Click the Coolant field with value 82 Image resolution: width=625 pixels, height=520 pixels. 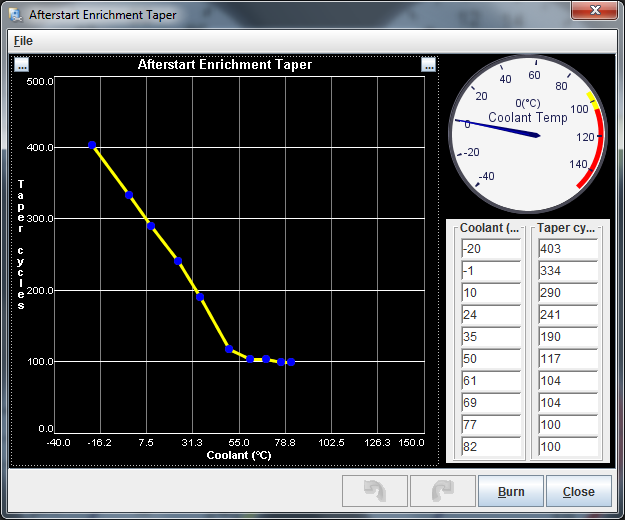[x=491, y=447]
